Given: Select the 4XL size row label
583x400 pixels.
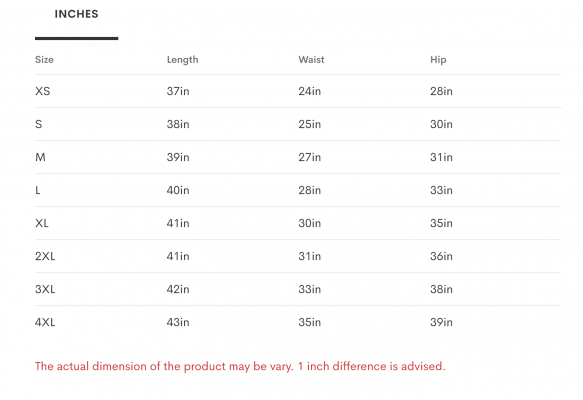Looking at the screenshot, I should 45,322.
